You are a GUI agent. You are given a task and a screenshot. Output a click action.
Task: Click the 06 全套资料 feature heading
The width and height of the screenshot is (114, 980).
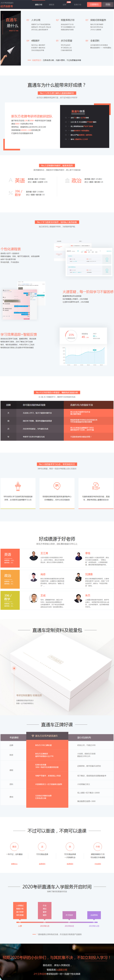(92, 41)
